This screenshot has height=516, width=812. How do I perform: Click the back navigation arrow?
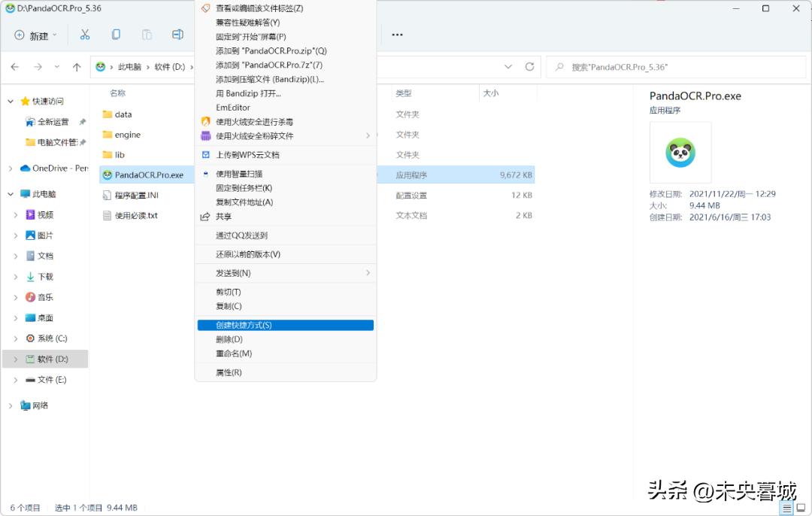[14, 67]
